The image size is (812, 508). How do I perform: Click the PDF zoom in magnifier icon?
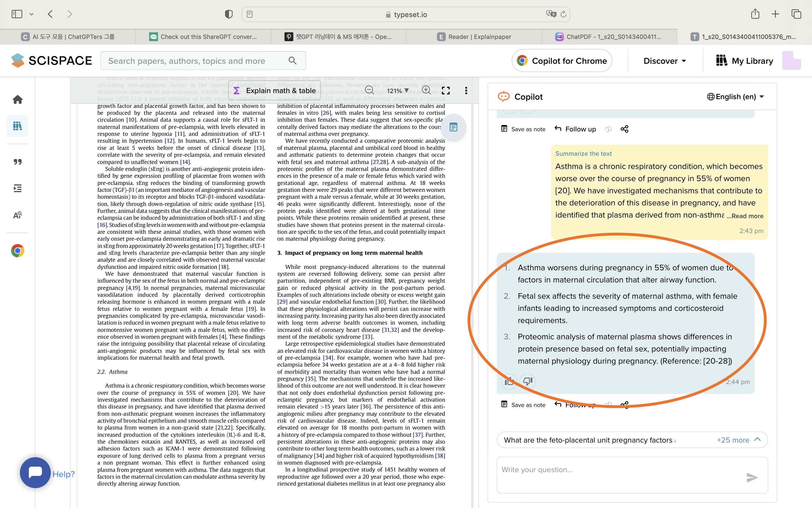(426, 90)
